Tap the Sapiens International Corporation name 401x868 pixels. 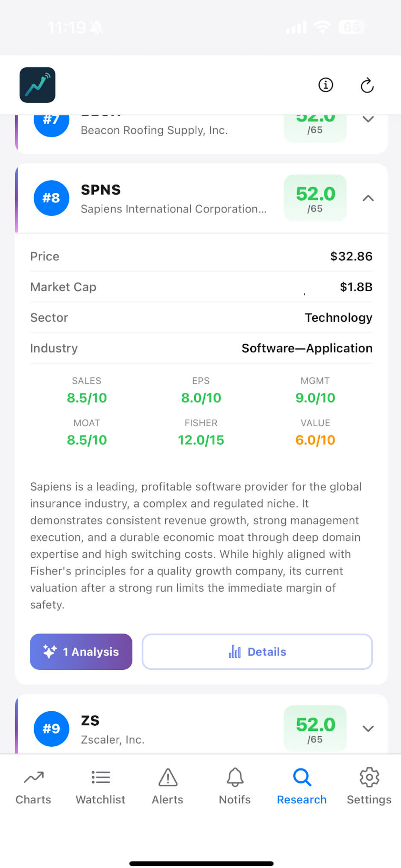pos(174,209)
